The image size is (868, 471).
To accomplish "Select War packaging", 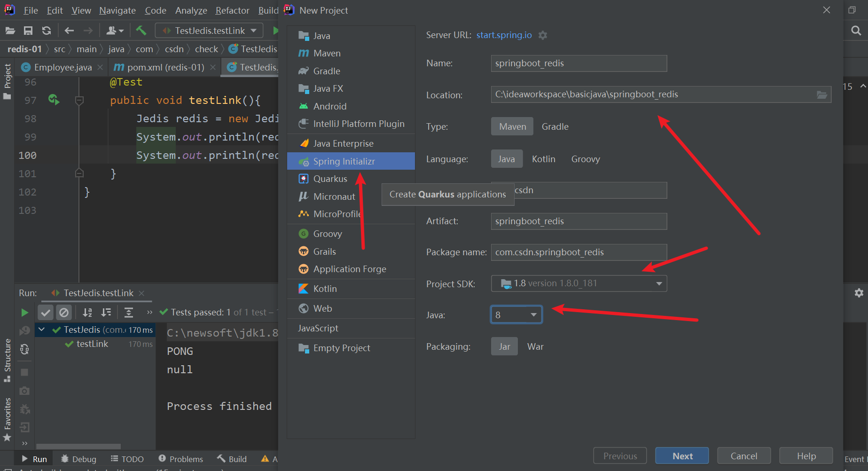I will pos(535,346).
